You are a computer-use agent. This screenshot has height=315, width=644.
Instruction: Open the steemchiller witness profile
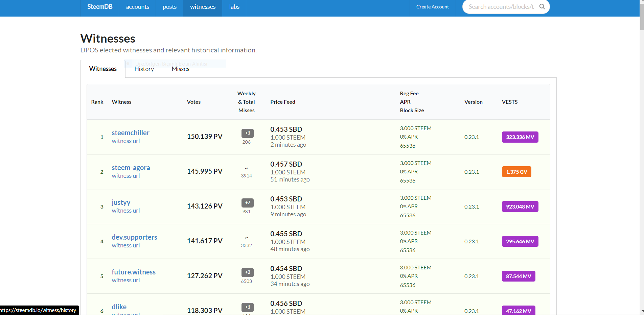click(x=131, y=132)
